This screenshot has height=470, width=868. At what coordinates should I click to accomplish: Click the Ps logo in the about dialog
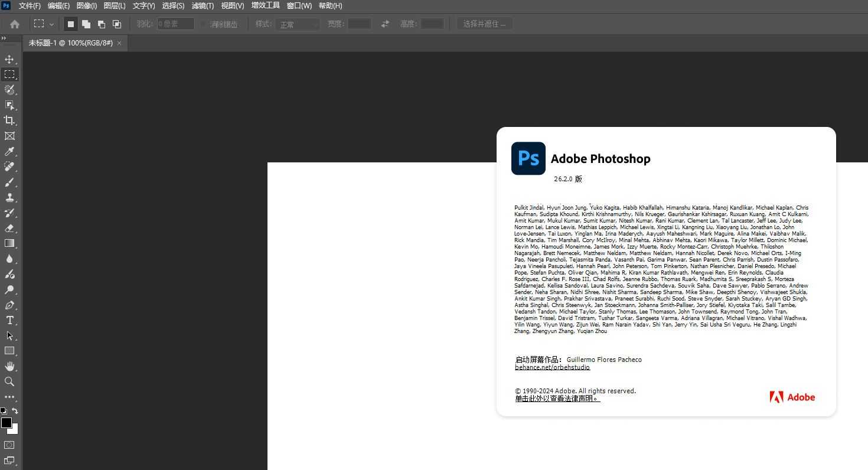point(528,158)
